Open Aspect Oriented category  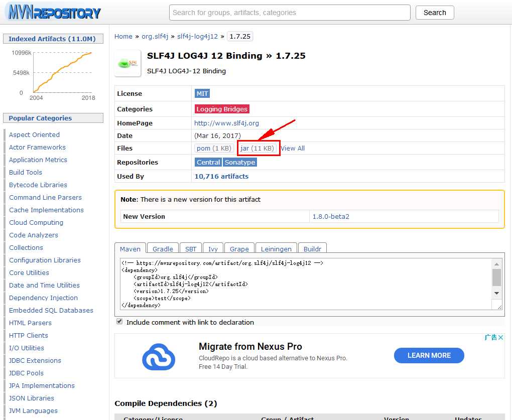(x=34, y=134)
